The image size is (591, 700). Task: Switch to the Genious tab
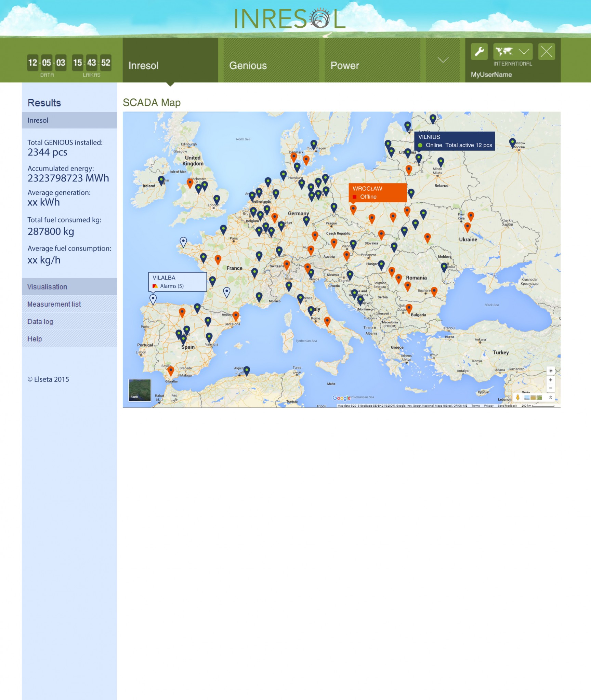248,65
